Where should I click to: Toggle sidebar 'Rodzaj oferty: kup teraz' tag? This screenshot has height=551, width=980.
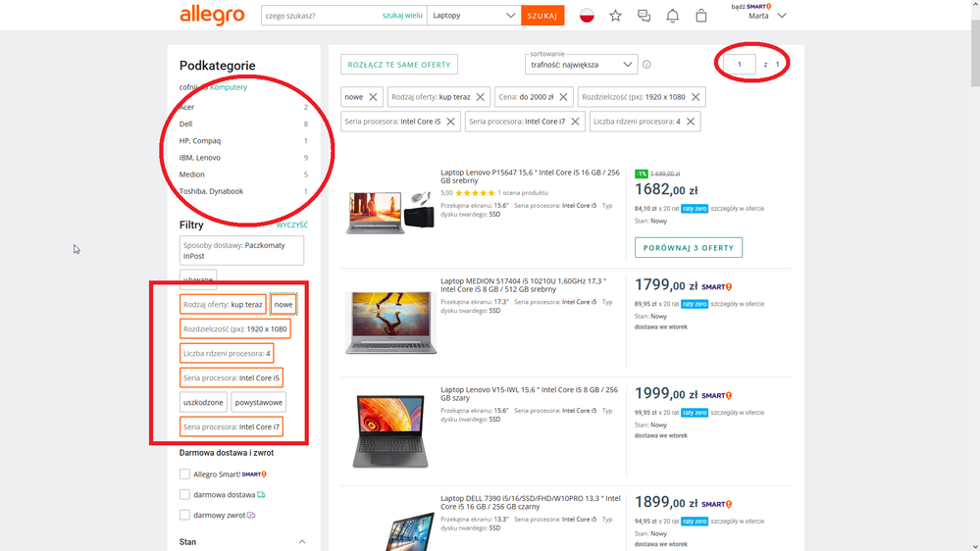pyautogui.click(x=223, y=304)
